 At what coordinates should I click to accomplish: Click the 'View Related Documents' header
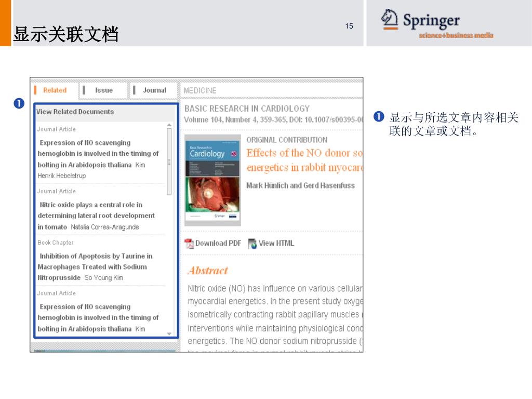pos(75,112)
